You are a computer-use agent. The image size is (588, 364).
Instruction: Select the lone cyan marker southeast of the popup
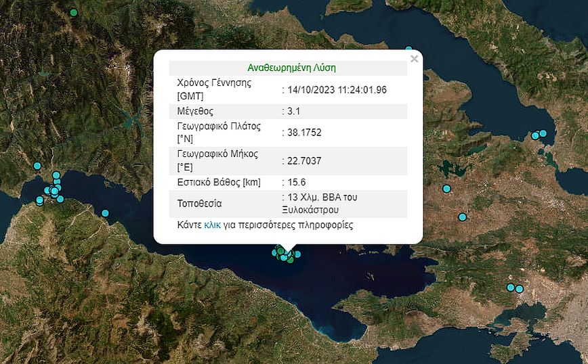tap(462, 217)
